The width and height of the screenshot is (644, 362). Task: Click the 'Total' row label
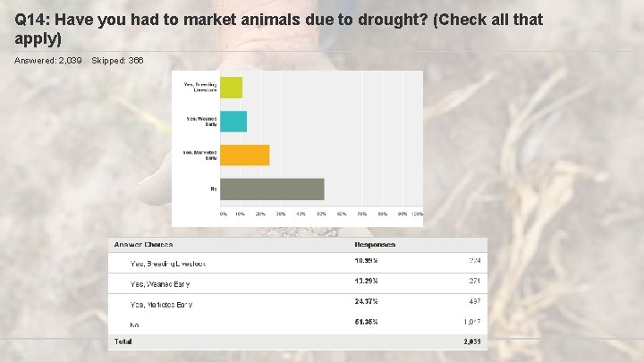(121, 341)
